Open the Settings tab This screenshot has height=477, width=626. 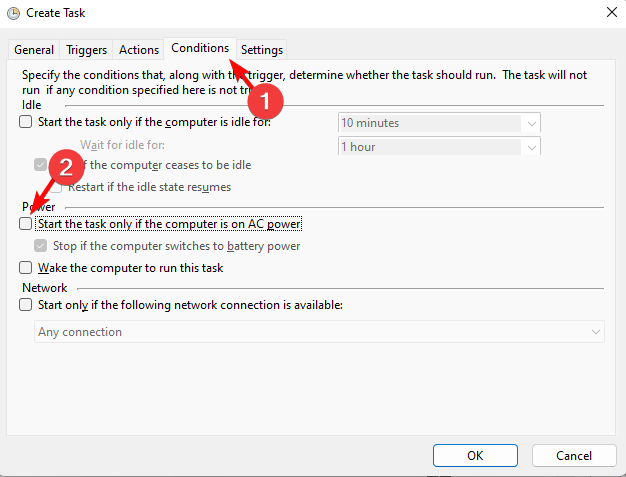click(261, 49)
